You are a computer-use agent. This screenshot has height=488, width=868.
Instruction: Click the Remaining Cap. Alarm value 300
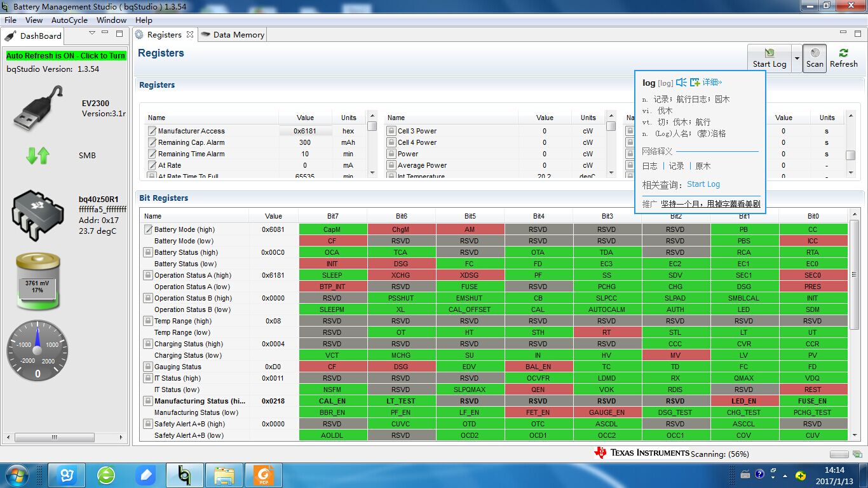(306, 142)
